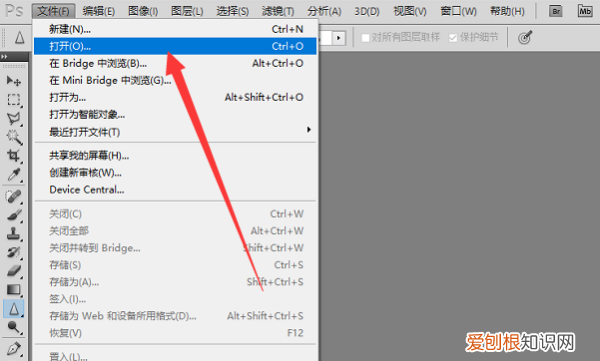Click 存储为 Web 和设备所用格式(D)...
The width and height of the screenshot is (600, 361).
click(175, 316)
